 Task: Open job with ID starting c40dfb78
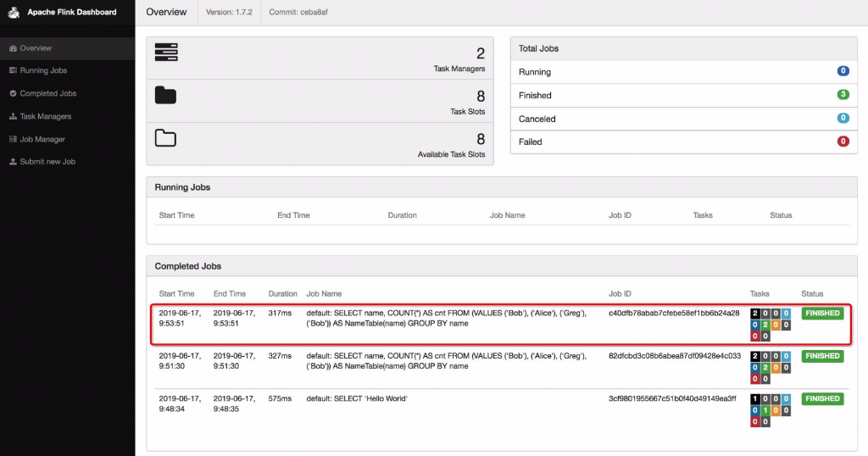click(673, 314)
